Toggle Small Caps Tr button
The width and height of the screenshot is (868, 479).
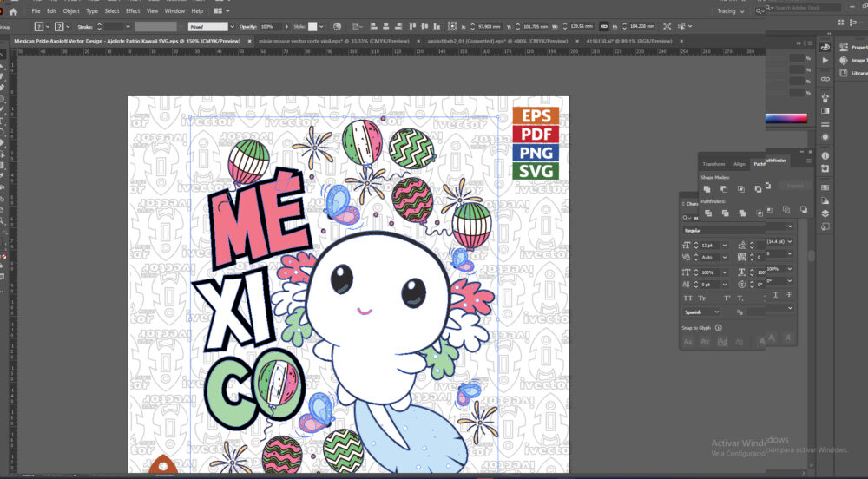[x=702, y=299]
